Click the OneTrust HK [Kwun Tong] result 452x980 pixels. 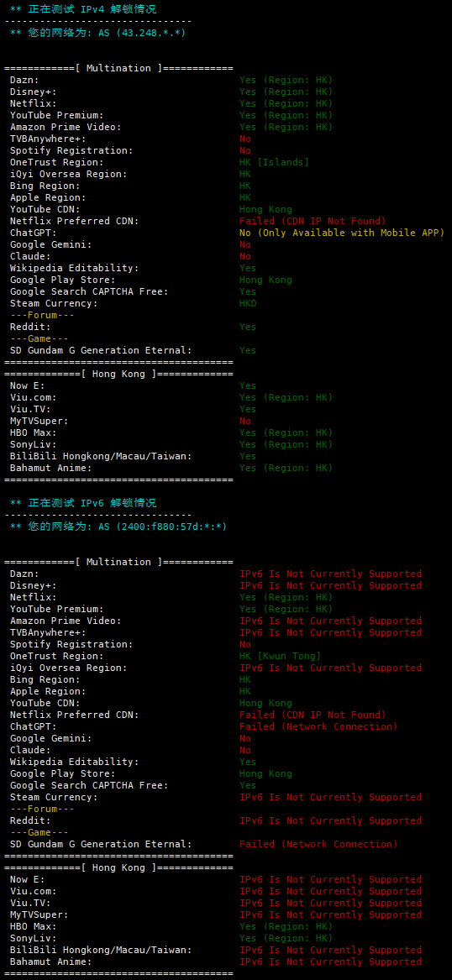[280, 656]
